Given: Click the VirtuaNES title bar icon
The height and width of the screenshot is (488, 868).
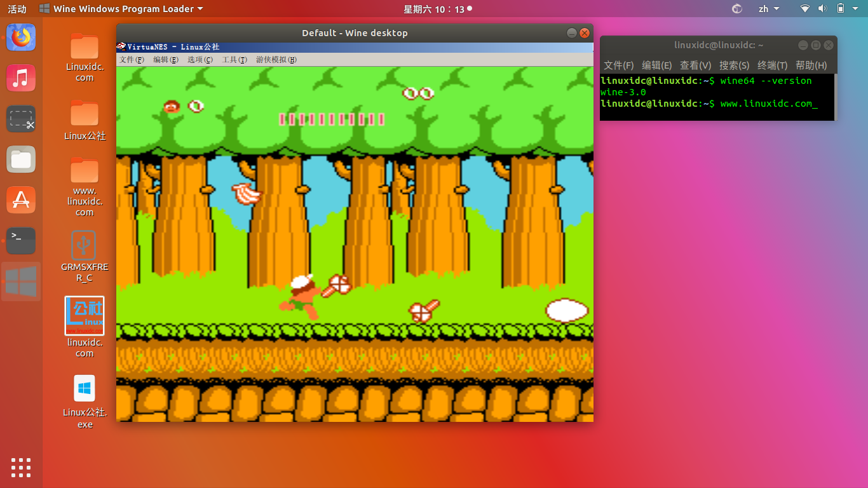Looking at the screenshot, I should click(121, 46).
